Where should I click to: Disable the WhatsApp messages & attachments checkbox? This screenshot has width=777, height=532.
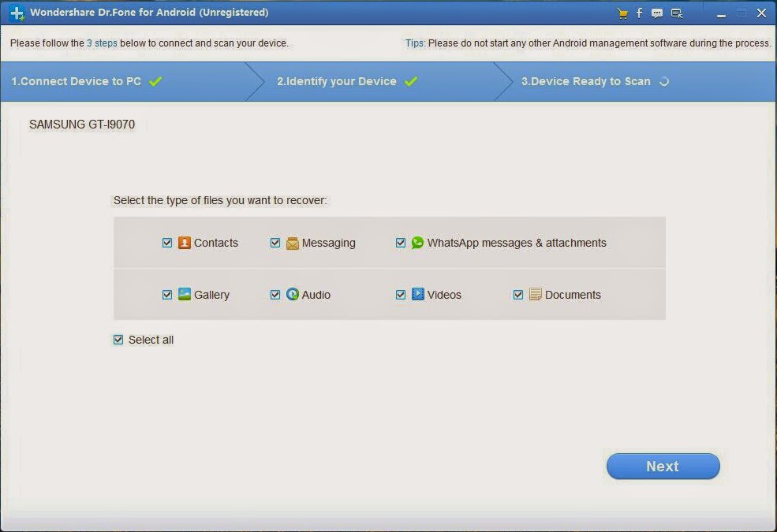(x=401, y=243)
